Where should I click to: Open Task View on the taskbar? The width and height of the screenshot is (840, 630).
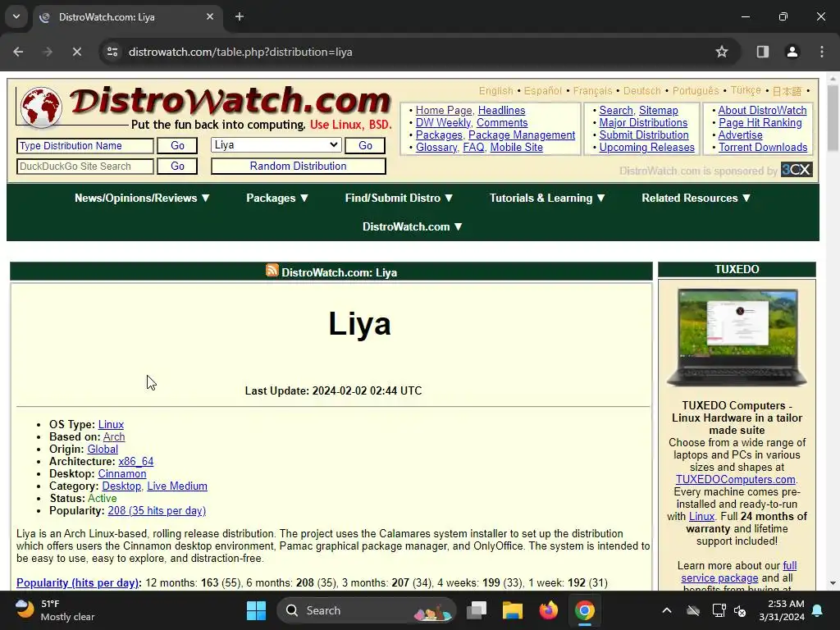point(477,610)
